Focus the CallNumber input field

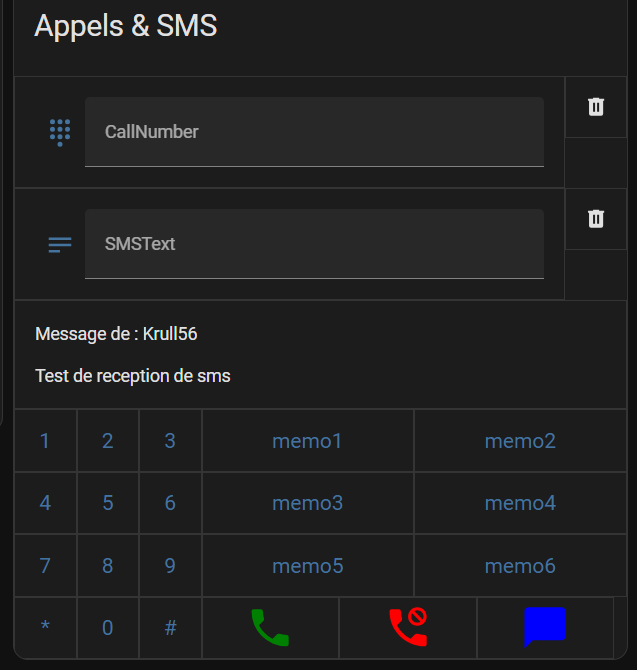(x=314, y=132)
